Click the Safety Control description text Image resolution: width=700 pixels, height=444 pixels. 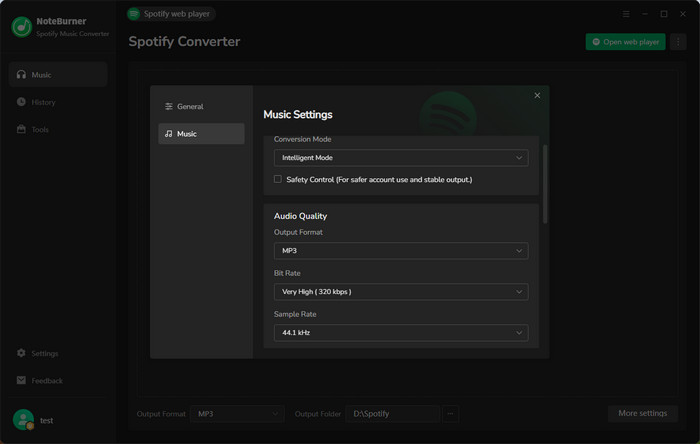[x=379, y=179]
